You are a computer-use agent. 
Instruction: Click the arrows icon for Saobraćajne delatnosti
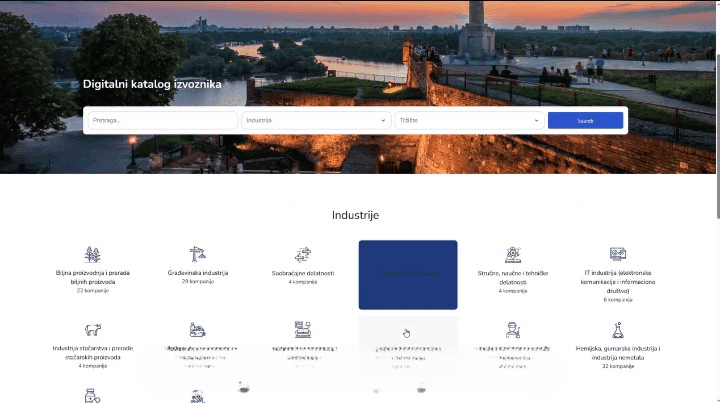tap(303, 254)
